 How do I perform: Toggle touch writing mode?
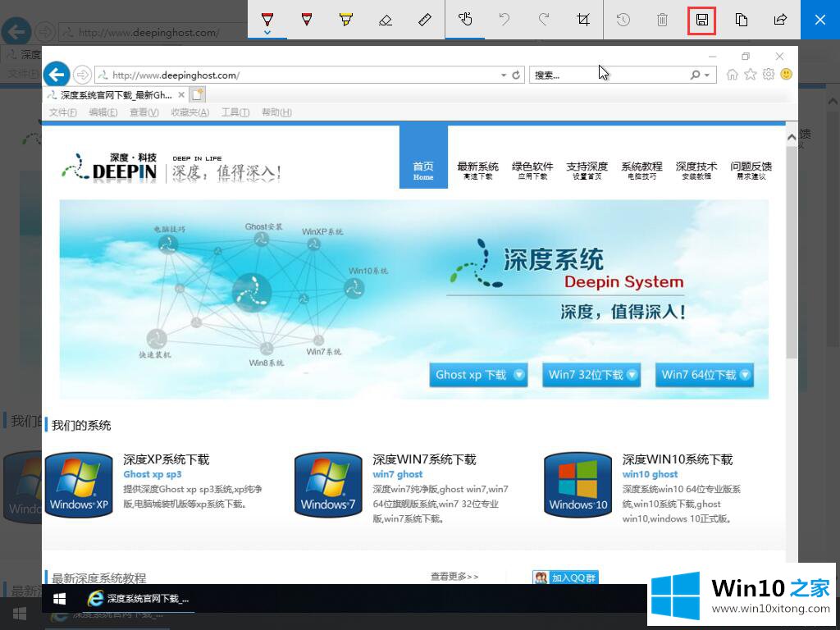click(x=465, y=20)
